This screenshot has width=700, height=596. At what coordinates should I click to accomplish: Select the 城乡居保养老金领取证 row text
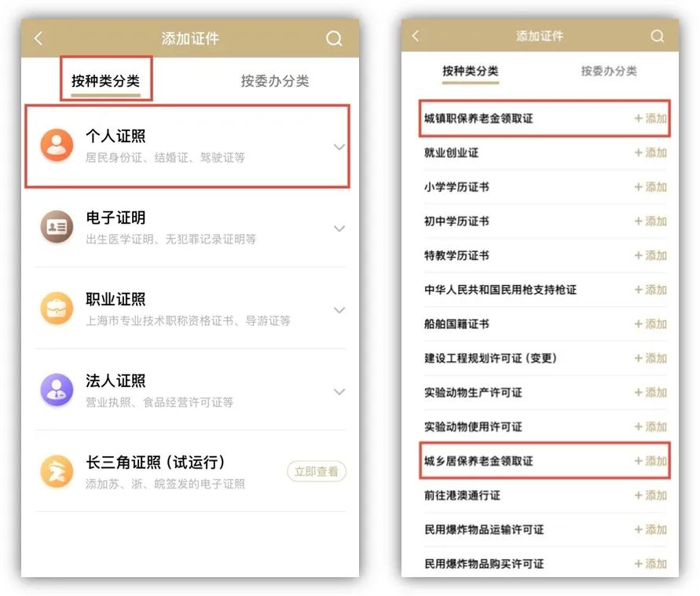(x=478, y=461)
